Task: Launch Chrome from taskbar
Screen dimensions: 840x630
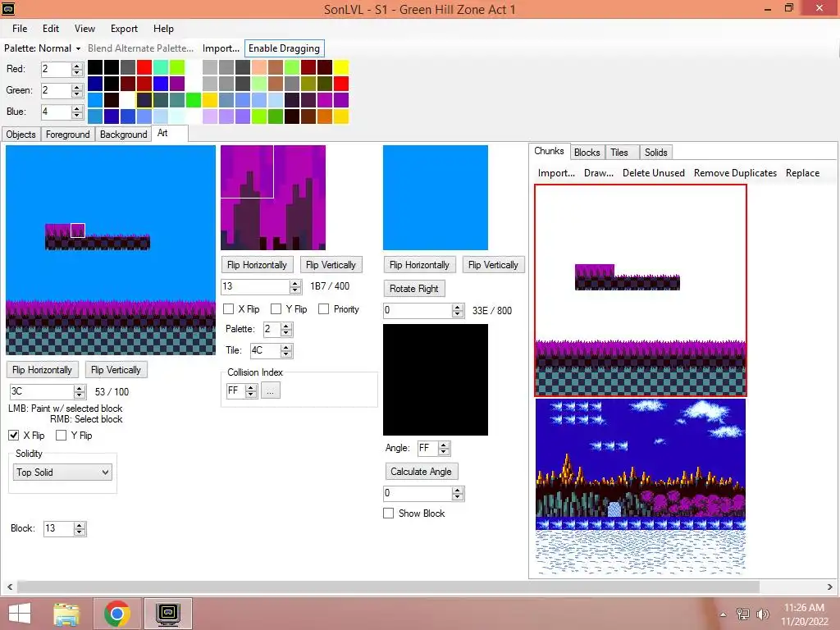Action: (x=117, y=614)
